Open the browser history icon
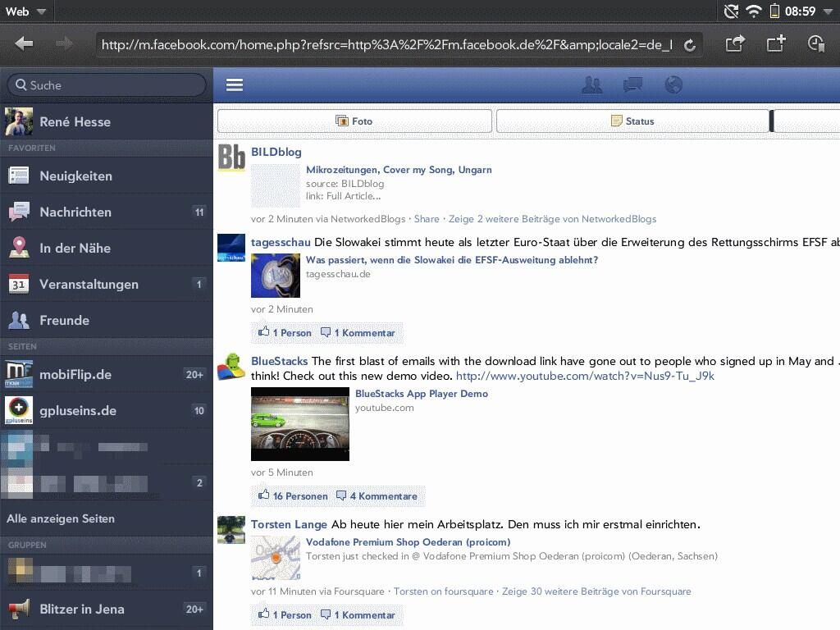 816,43
